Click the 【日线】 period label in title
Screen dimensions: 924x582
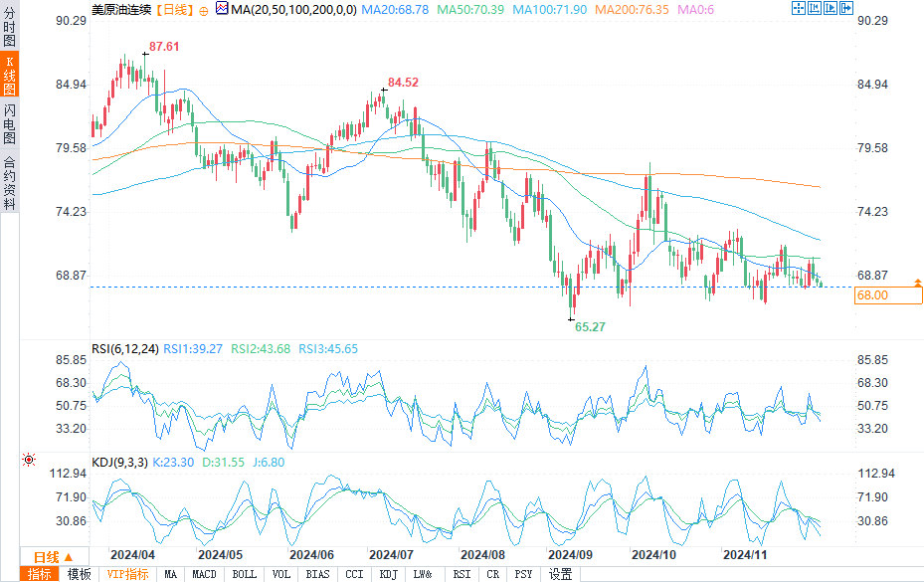pyautogui.click(x=175, y=9)
